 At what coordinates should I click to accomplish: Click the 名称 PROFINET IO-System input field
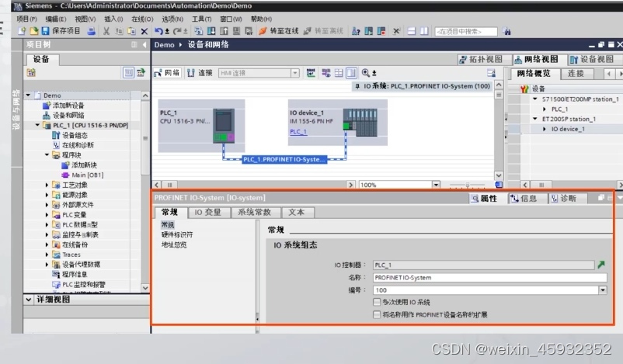point(490,278)
